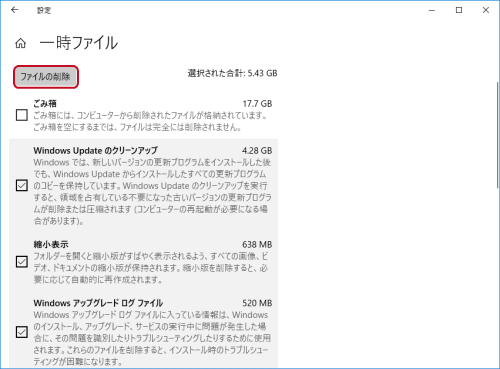Click Windows アップグレード ログ ファイル title
This screenshot has height=369, width=500.
(x=98, y=303)
